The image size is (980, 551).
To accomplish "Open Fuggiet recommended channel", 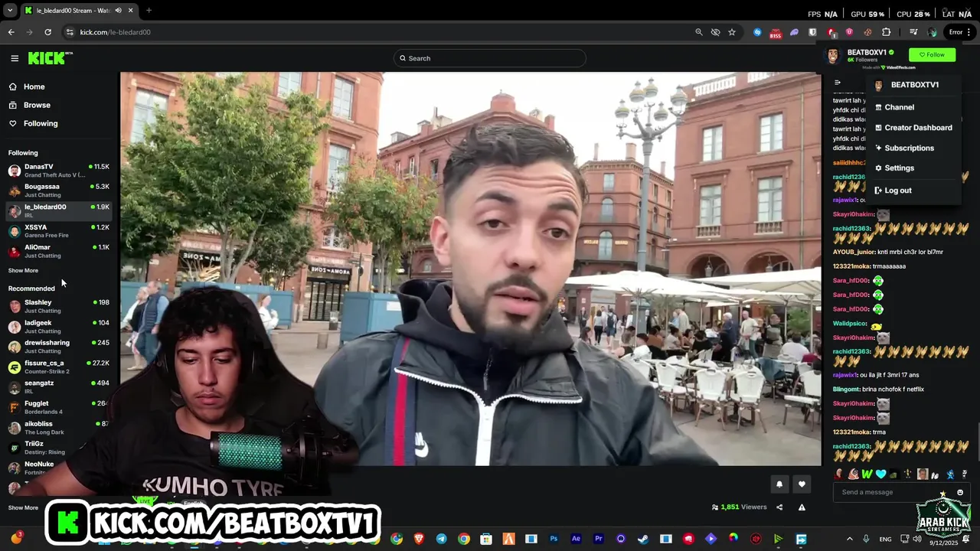I will [x=59, y=407].
